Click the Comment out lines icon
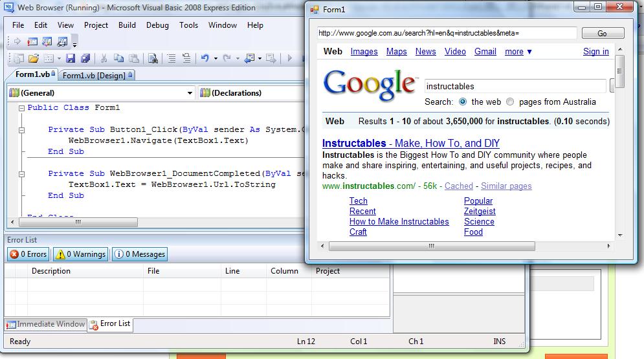The height and width of the screenshot is (359, 644). click(x=172, y=58)
